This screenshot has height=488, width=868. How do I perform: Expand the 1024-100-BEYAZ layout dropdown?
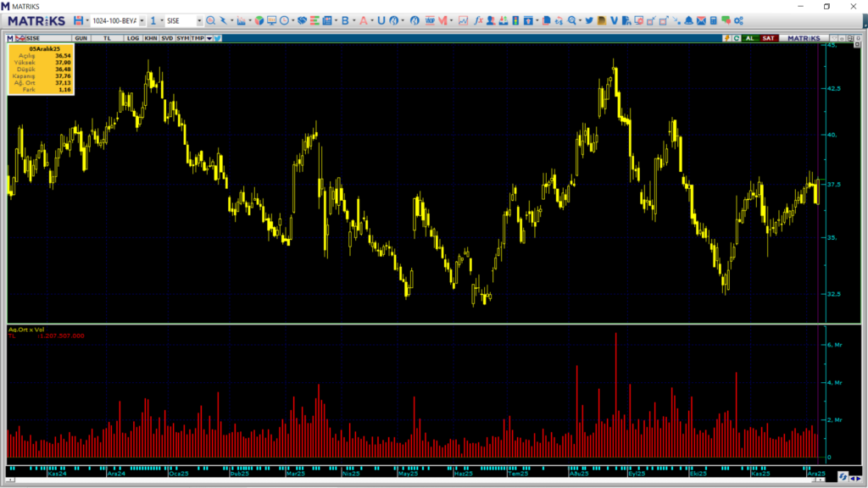tap(141, 20)
